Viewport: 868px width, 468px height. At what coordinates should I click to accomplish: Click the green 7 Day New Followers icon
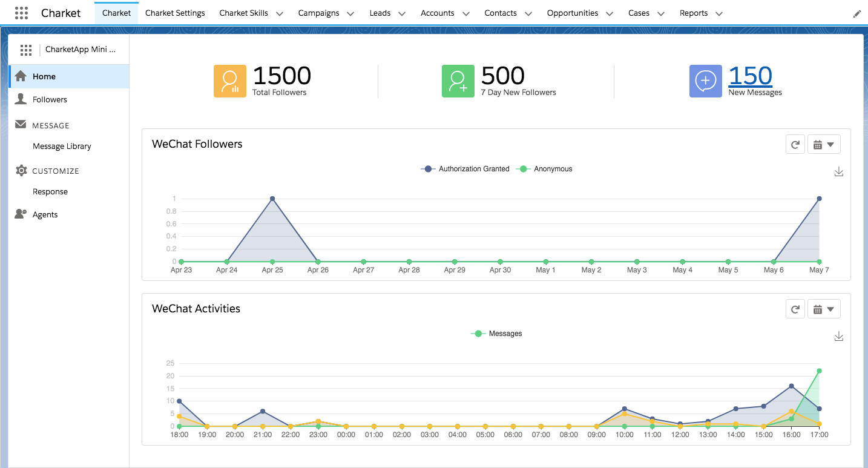pyautogui.click(x=458, y=81)
